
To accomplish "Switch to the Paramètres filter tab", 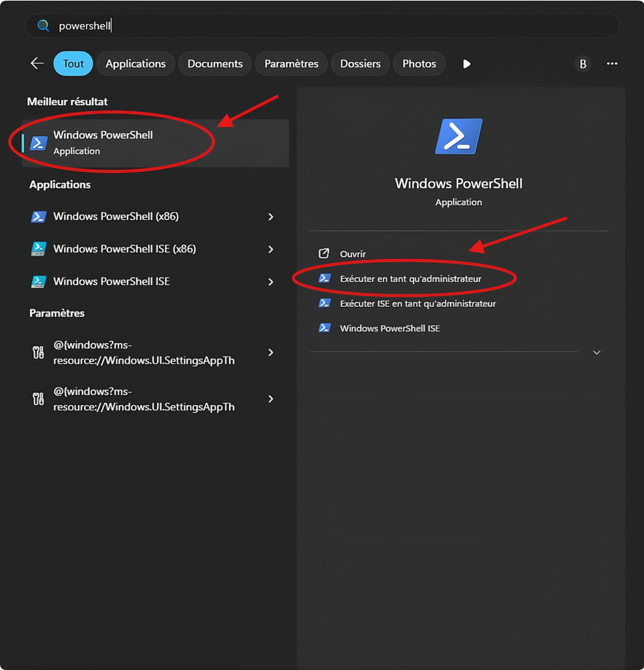I will click(x=291, y=63).
